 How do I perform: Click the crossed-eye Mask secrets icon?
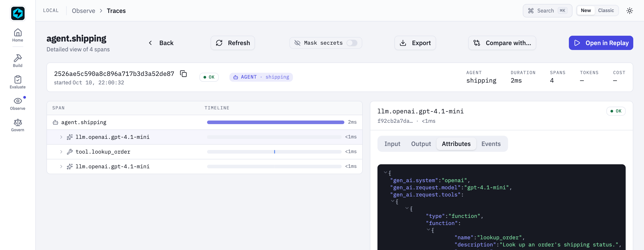297,43
